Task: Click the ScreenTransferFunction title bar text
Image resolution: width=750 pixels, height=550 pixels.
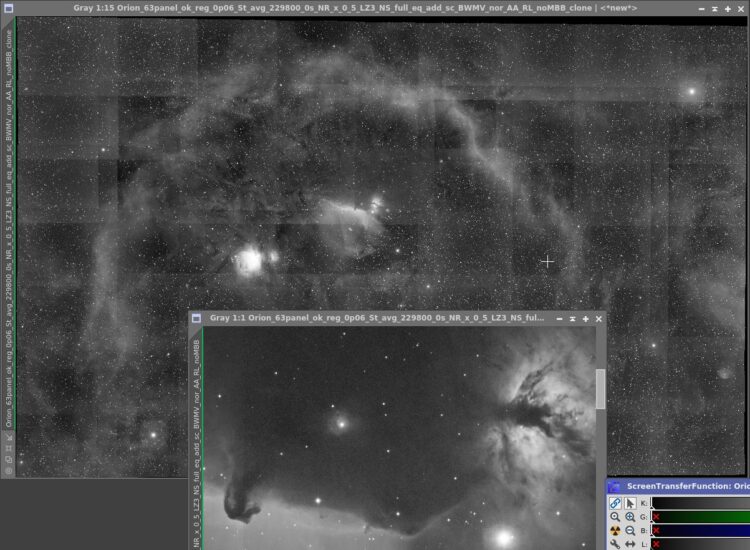Action: point(688,486)
